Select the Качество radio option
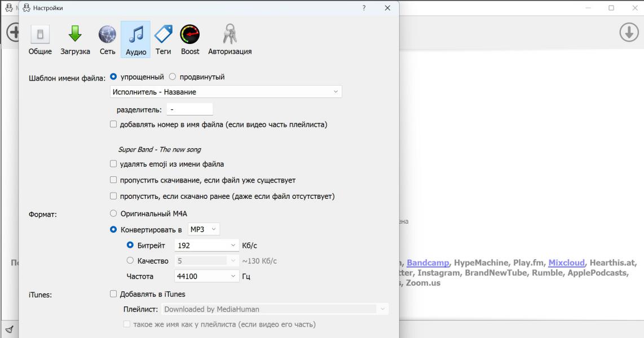Image resolution: width=644 pixels, height=338 pixels. click(130, 261)
